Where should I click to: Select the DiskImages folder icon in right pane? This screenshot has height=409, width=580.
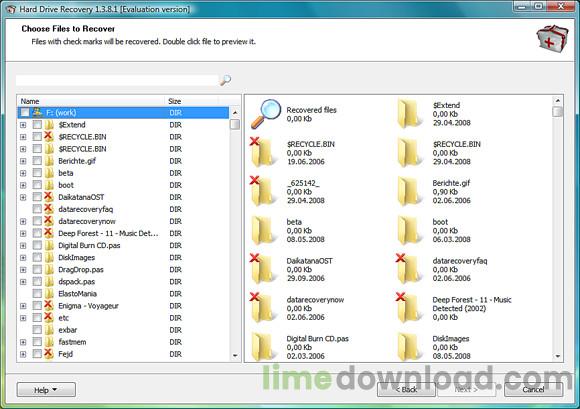tap(409, 347)
